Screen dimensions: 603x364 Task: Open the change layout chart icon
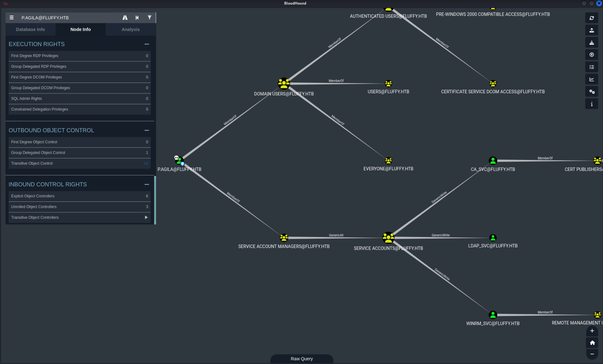click(591, 79)
